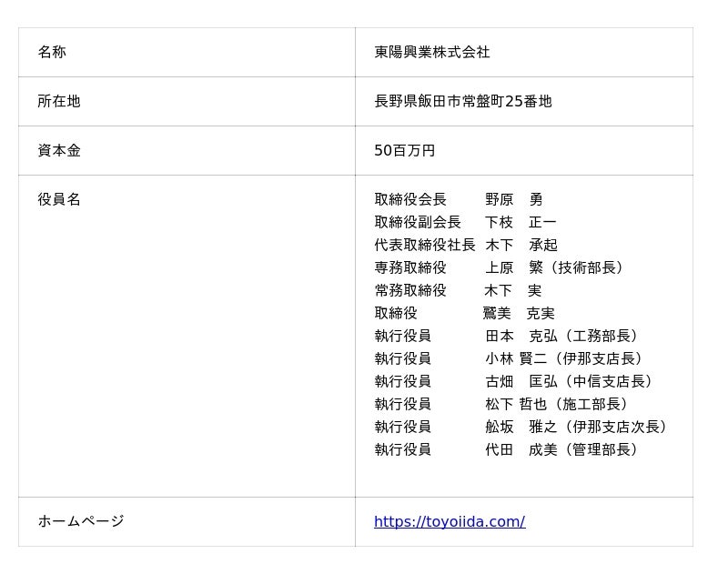Click the 取締役副会長 下枝 正一 line
This screenshot has height=574, width=728.
pos(465,222)
